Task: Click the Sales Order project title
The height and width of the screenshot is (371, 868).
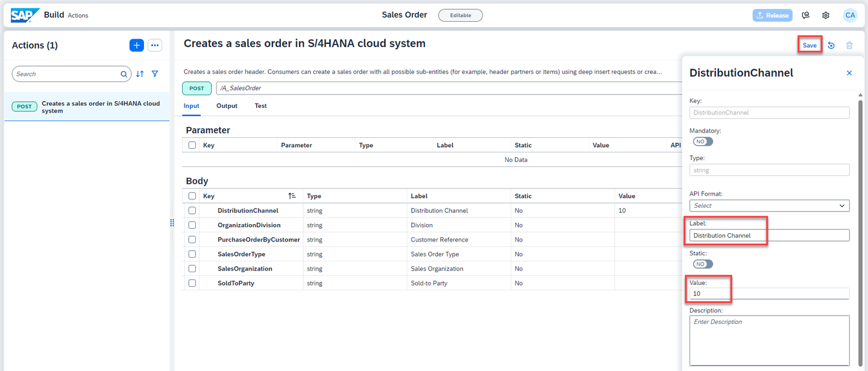Action: (x=404, y=15)
